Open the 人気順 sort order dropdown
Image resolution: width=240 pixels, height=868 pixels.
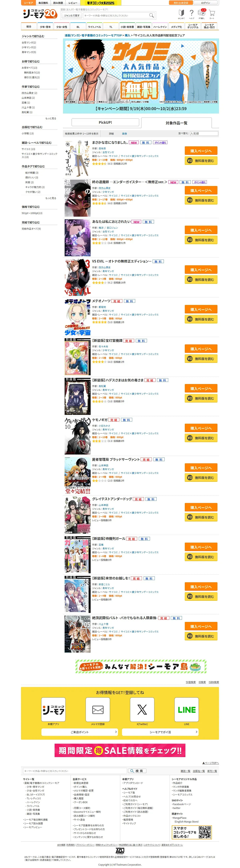point(204,133)
